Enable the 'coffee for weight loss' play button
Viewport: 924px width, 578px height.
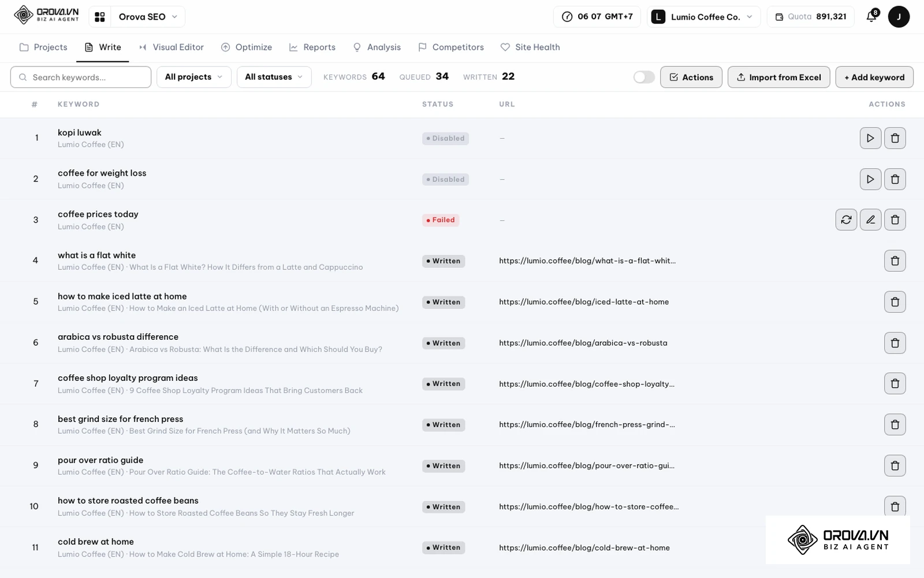click(x=870, y=179)
